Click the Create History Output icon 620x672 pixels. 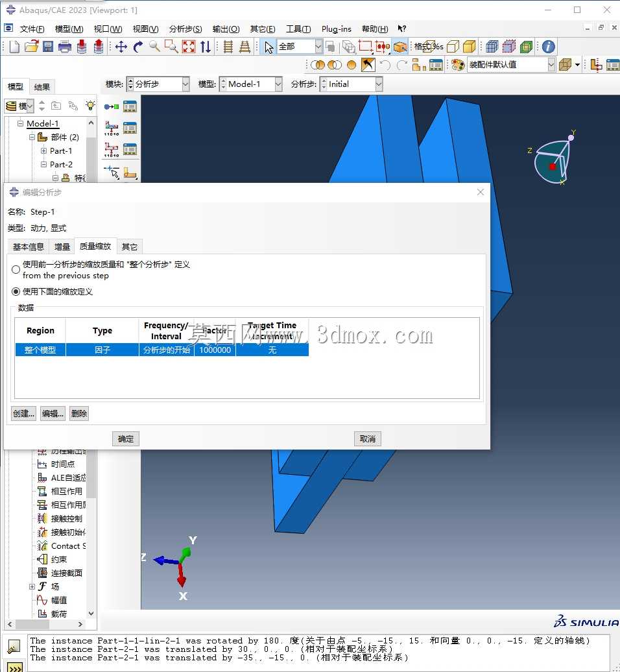112,149
